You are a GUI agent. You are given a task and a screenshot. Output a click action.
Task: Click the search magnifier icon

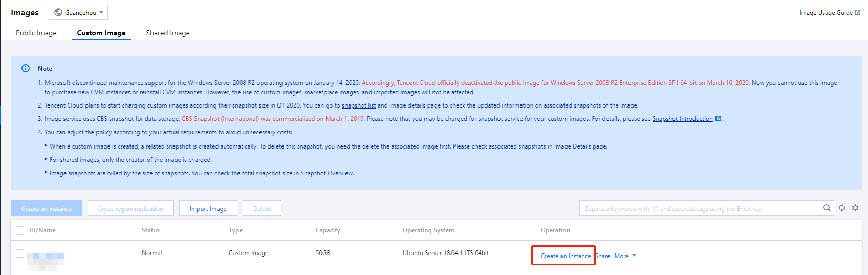[827, 208]
